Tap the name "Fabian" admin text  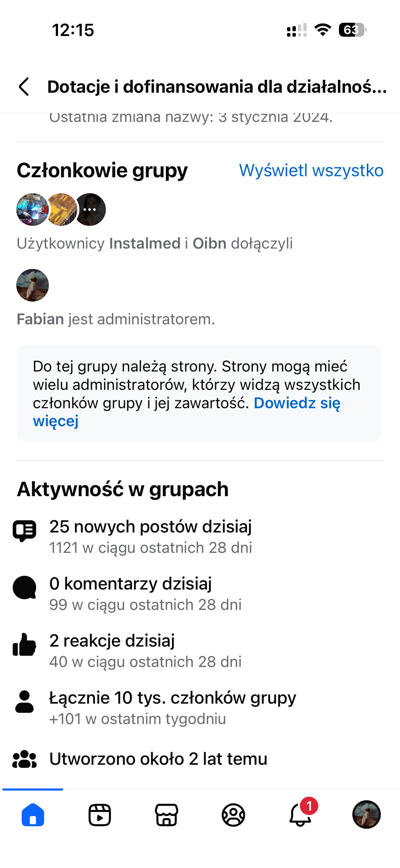click(x=40, y=319)
